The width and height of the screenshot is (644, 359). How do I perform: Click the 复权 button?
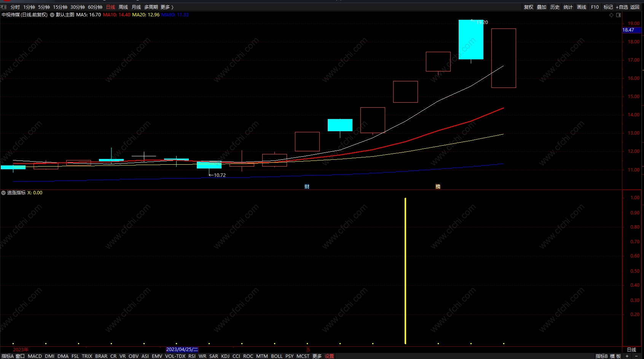(x=529, y=7)
